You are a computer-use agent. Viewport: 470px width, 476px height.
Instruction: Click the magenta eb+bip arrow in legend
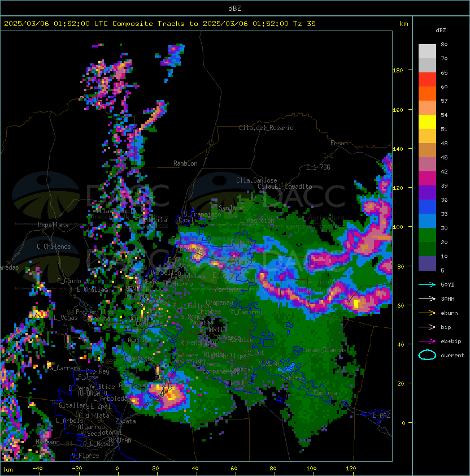427,341
